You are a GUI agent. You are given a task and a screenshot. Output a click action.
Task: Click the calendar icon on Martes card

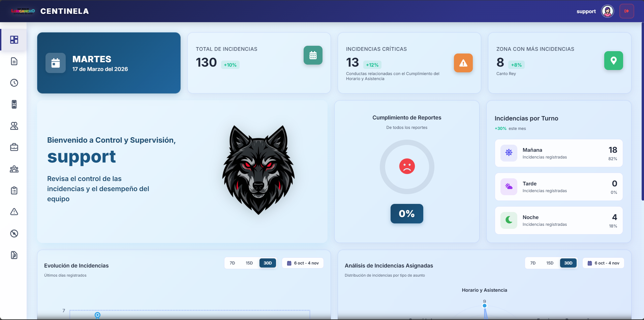pyautogui.click(x=56, y=63)
